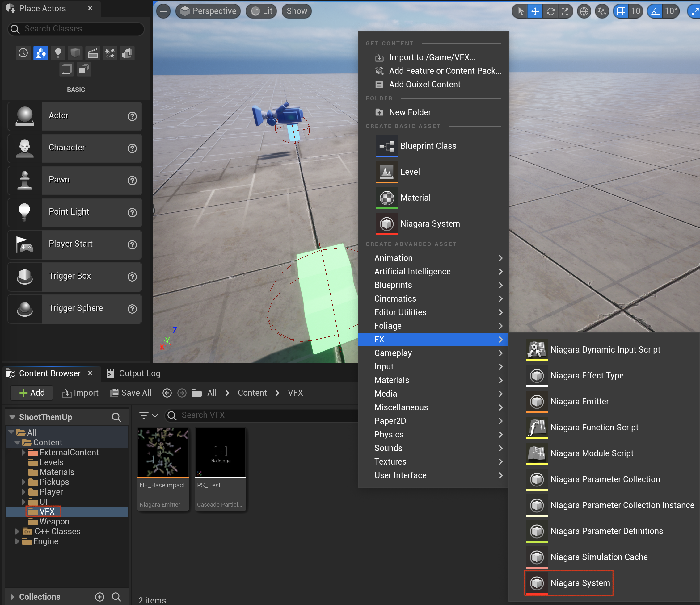Expand the C++ Classes folder

click(17, 532)
